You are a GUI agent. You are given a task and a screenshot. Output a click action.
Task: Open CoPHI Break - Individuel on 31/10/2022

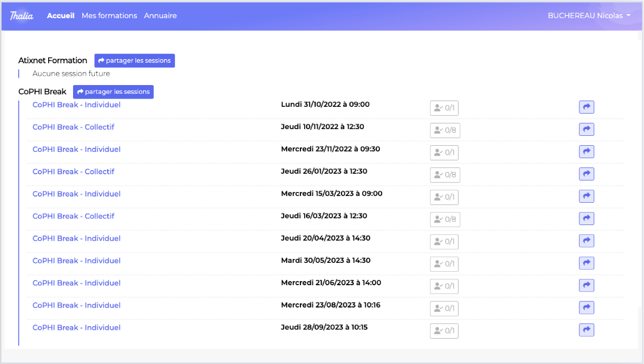pos(77,105)
